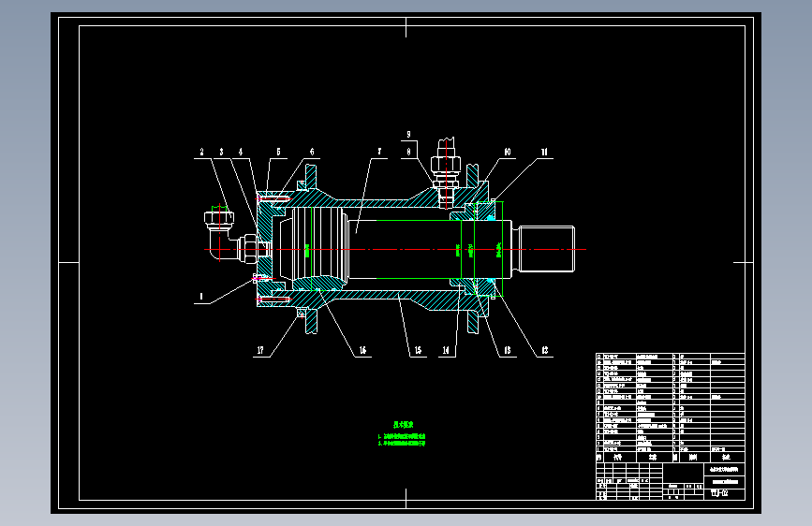Click callout number 10 label
Viewport: 812px width, 526px height.
(x=507, y=152)
